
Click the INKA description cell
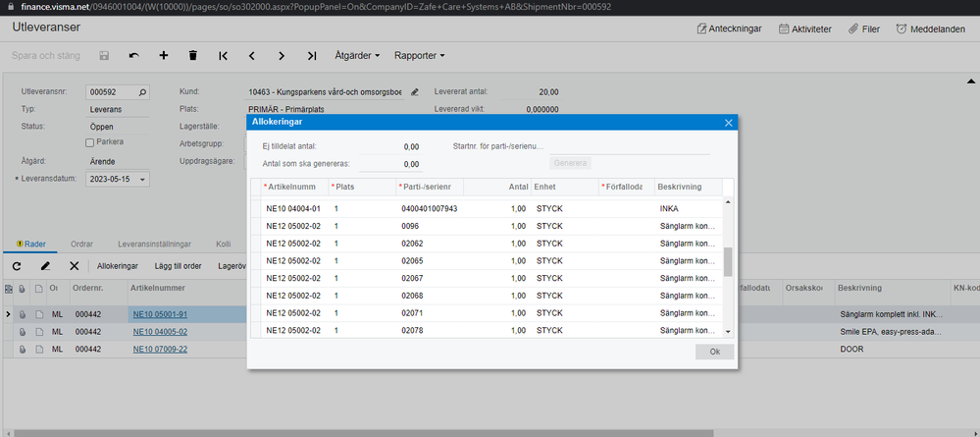tap(688, 209)
